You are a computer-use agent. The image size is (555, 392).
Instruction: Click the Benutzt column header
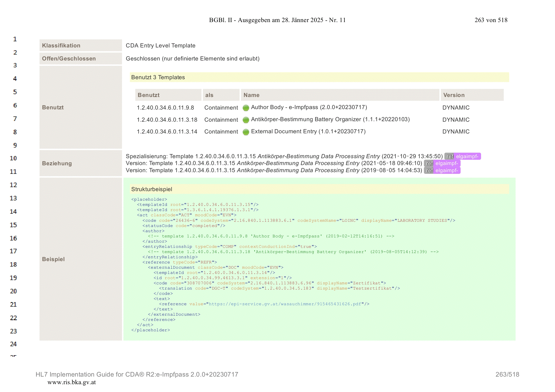pos(168,95)
